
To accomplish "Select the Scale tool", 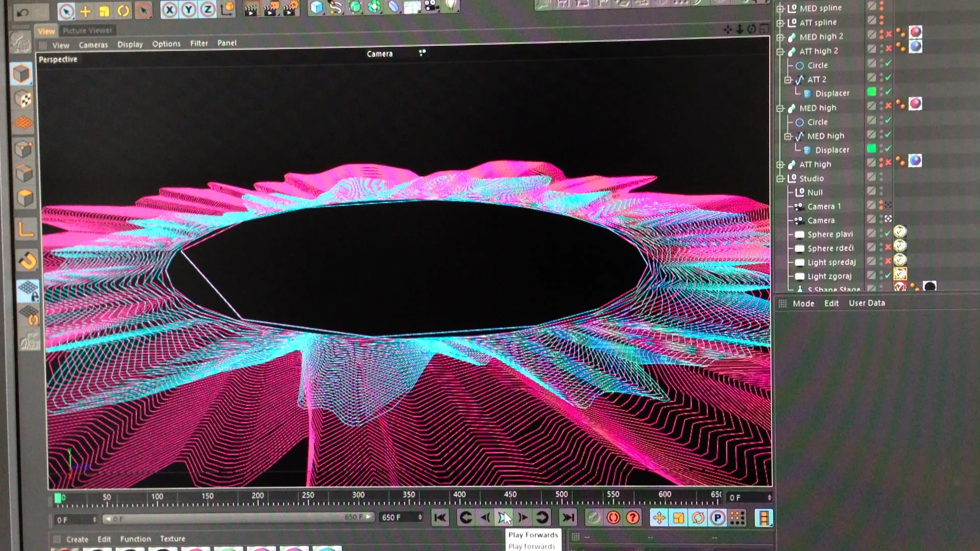I will click(104, 11).
